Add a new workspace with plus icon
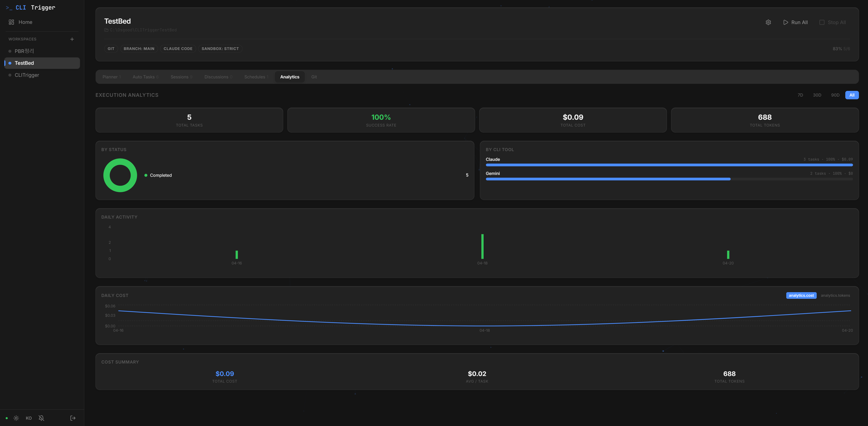The image size is (868, 426). (72, 39)
